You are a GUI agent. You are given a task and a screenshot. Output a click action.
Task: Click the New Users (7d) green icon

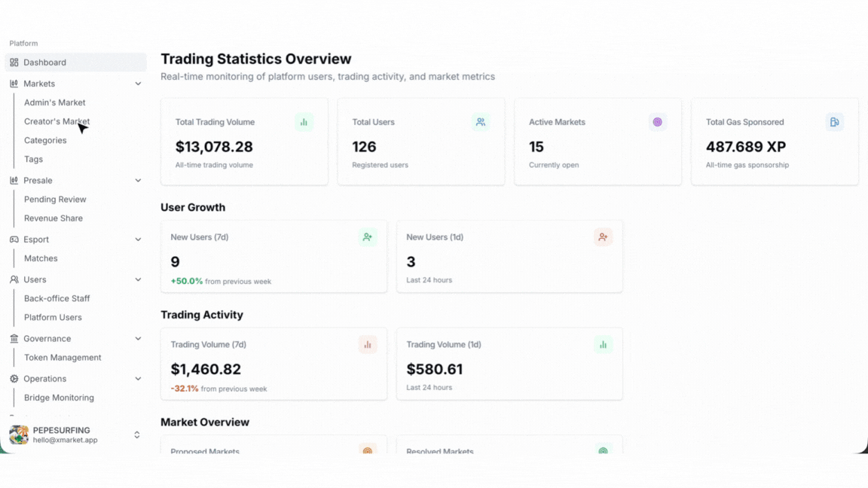[x=368, y=237]
